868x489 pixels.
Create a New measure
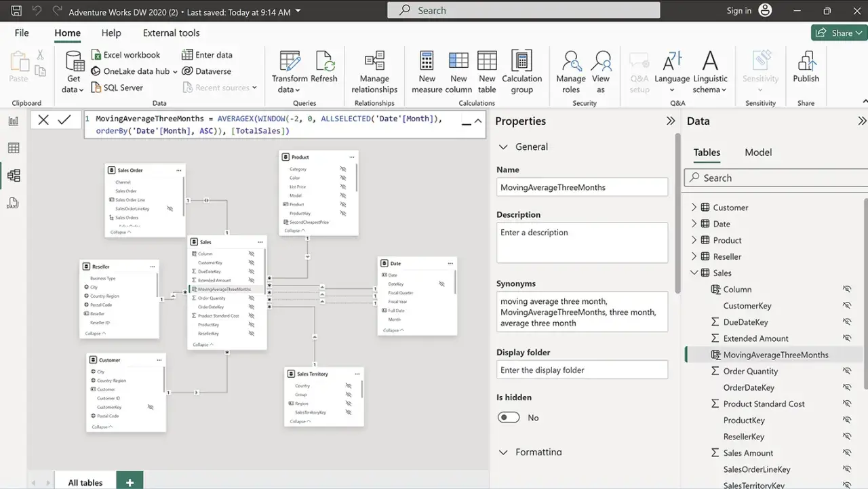click(x=427, y=72)
